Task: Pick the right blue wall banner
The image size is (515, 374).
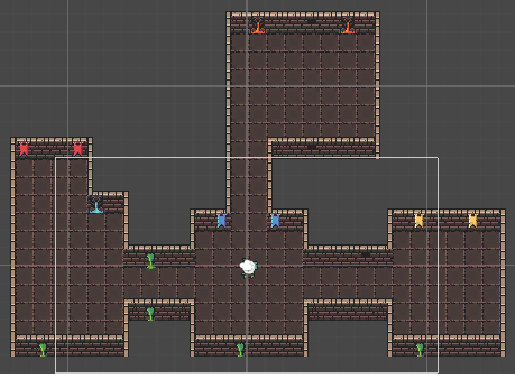Action: coord(275,221)
